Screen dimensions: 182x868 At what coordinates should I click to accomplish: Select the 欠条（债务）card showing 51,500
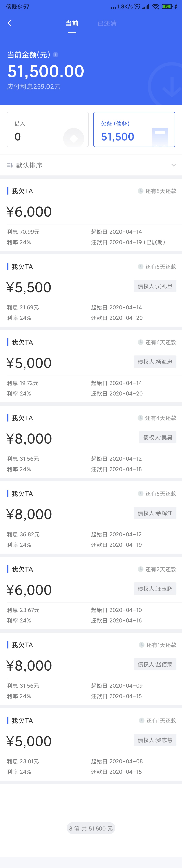134,129
